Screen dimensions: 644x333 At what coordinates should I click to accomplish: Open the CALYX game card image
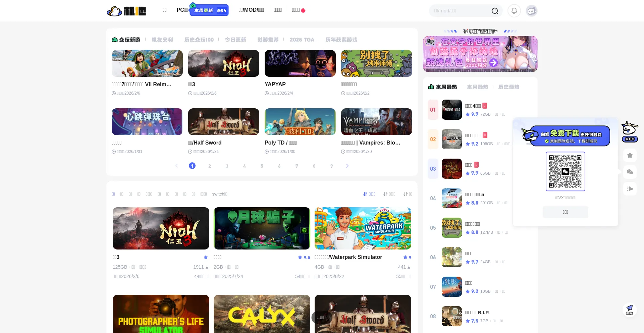(262, 314)
